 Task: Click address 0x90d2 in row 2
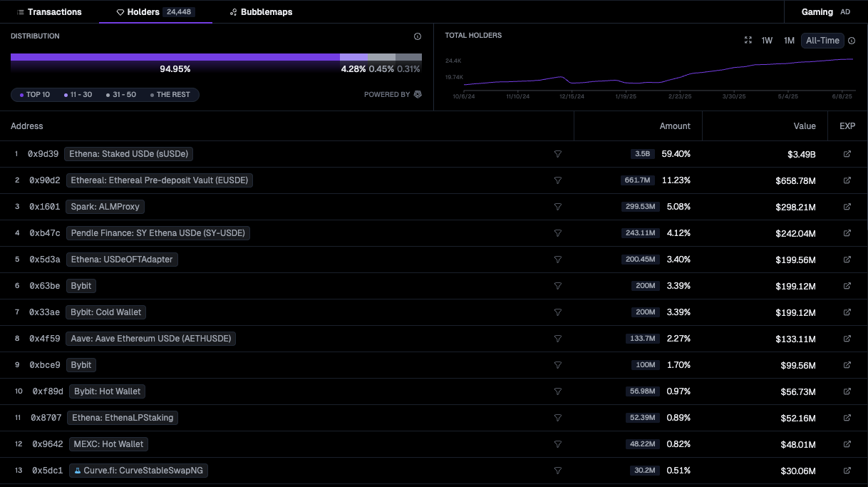pos(45,180)
